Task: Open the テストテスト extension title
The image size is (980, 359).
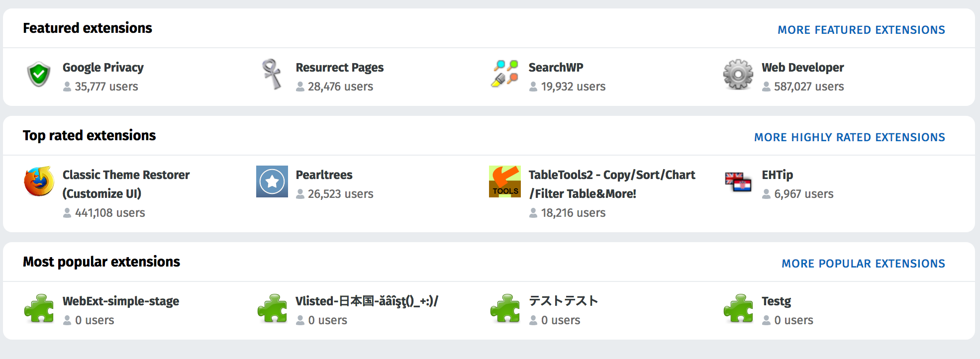Action: (563, 301)
